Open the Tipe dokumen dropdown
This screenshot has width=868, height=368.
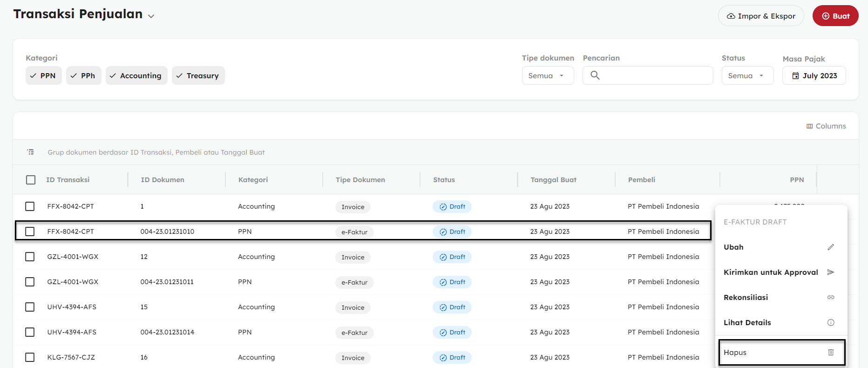547,76
